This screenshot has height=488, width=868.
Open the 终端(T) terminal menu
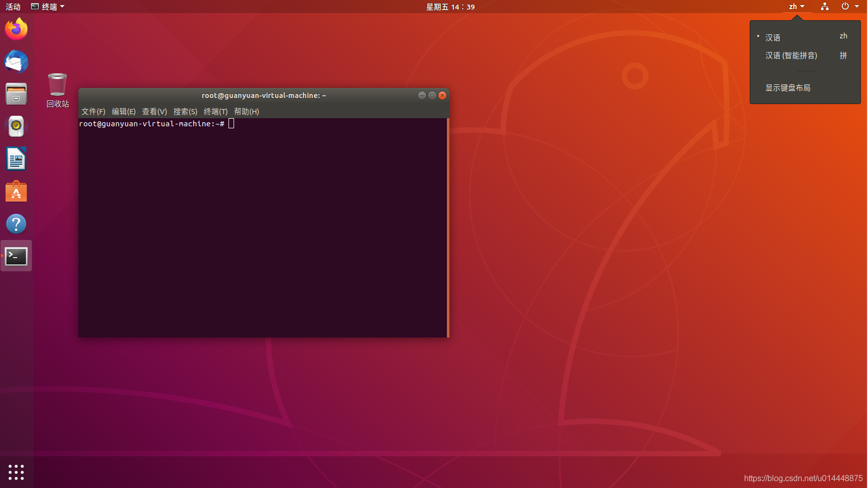pyautogui.click(x=216, y=111)
